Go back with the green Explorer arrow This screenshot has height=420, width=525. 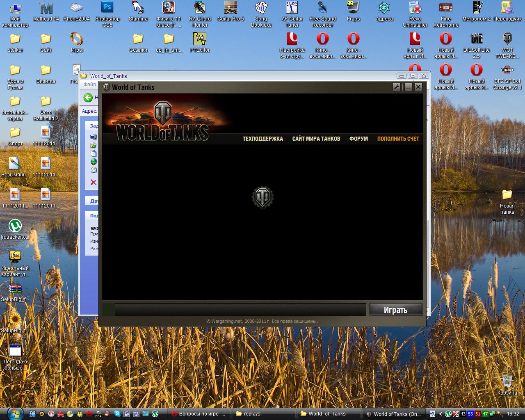tap(88, 98)
